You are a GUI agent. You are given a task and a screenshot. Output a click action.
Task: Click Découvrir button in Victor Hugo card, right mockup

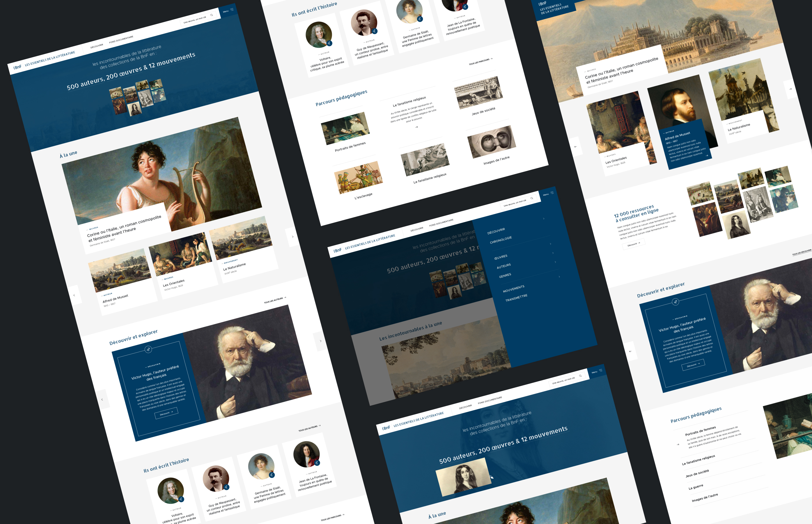pos(693,365)
